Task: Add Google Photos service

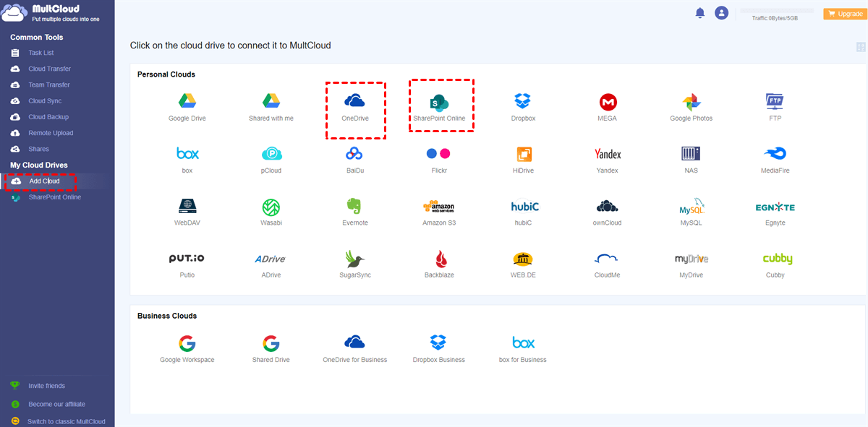Action: (x=691, y=107)
